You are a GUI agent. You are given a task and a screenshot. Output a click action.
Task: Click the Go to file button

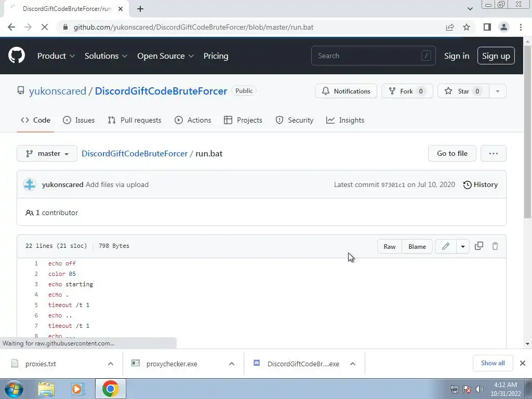[452, 153]
